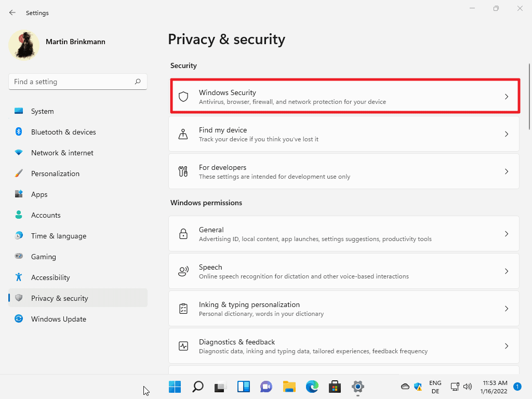Click the Accessibility person icon
This screenshot has width=532, height=399.
(19, 277)
